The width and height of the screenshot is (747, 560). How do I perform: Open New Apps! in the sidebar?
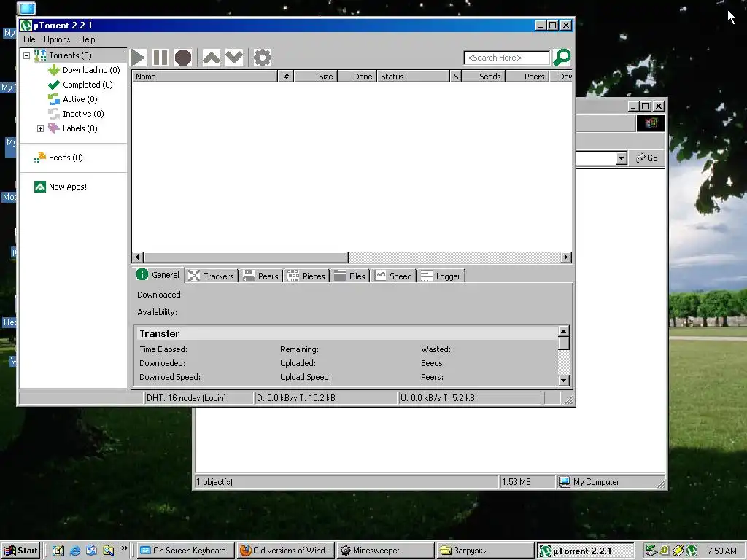[x=61, y=187]
